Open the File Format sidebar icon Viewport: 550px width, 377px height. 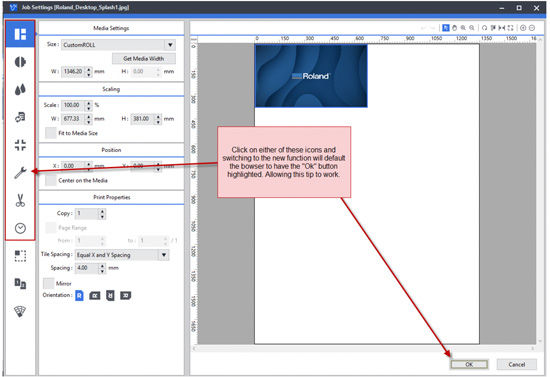point(20,117)
